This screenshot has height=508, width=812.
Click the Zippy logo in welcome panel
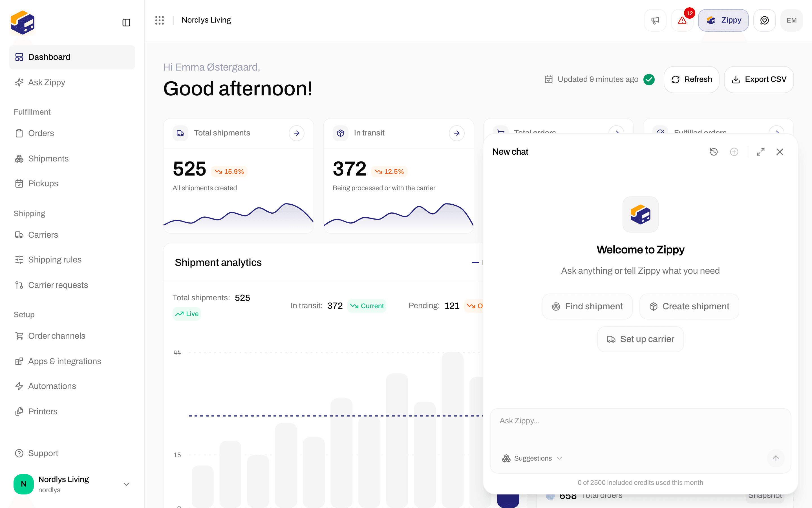(x=640, y=214)
